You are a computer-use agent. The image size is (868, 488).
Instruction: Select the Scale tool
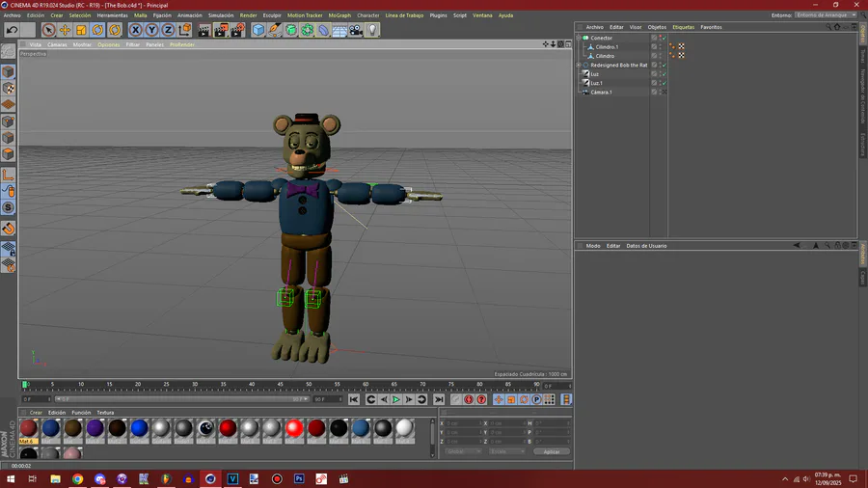tap(81, 30)
